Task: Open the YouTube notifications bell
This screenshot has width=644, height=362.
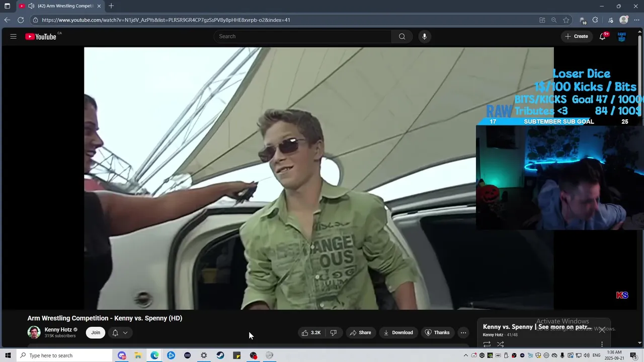Action: tap(602, 36)
